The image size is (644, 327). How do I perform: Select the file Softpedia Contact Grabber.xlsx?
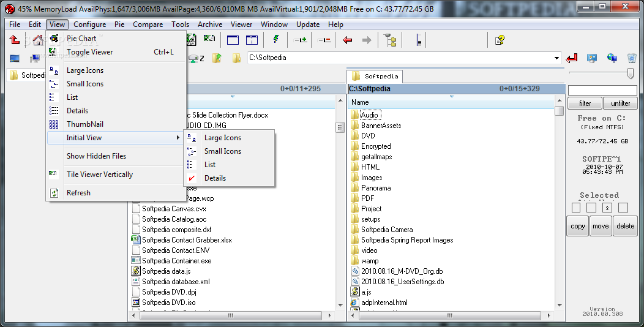tap(187, 240)
